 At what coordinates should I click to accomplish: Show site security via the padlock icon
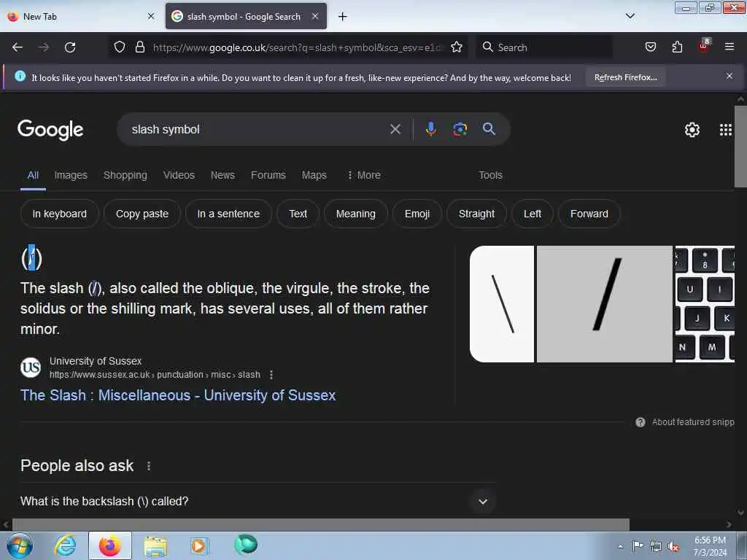139,47
